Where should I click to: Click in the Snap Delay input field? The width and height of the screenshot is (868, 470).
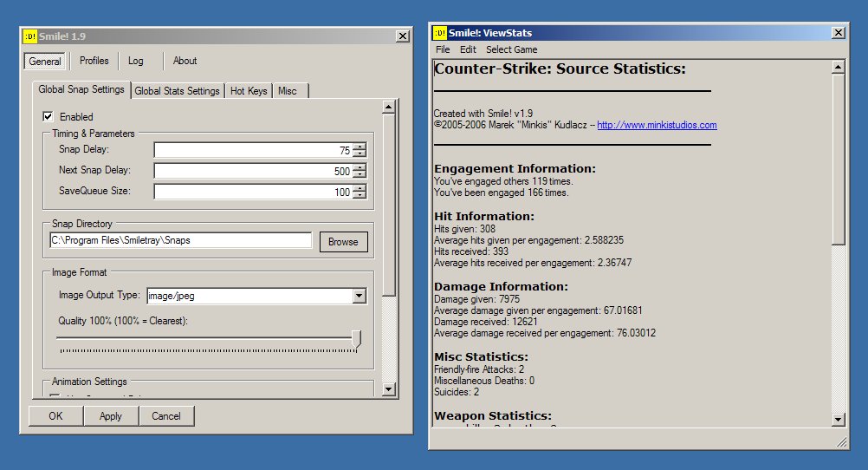253,150
